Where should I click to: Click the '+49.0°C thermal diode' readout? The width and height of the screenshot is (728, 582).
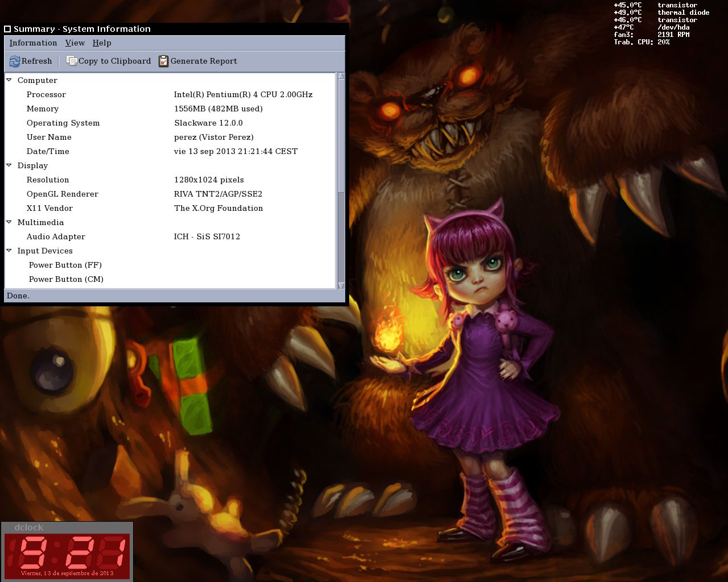click(x=661, y=13)
